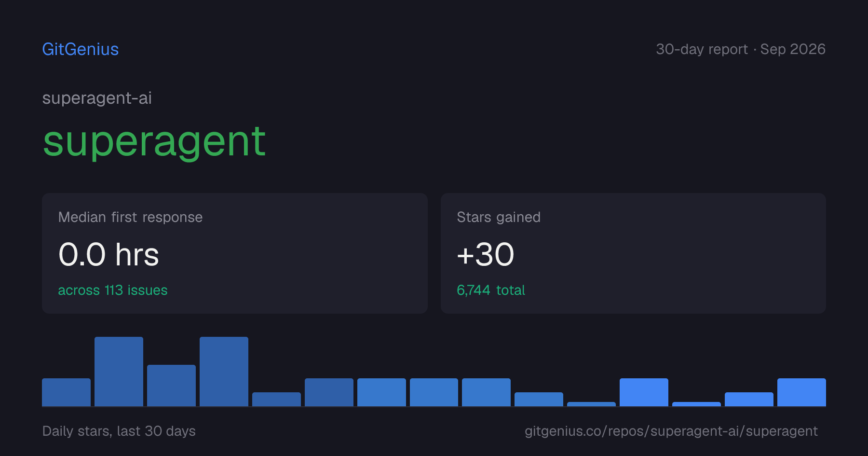Select the third bar in the daily stars chart
The width and height of the screenshot is (868, 456).
(x=171, y=386)
